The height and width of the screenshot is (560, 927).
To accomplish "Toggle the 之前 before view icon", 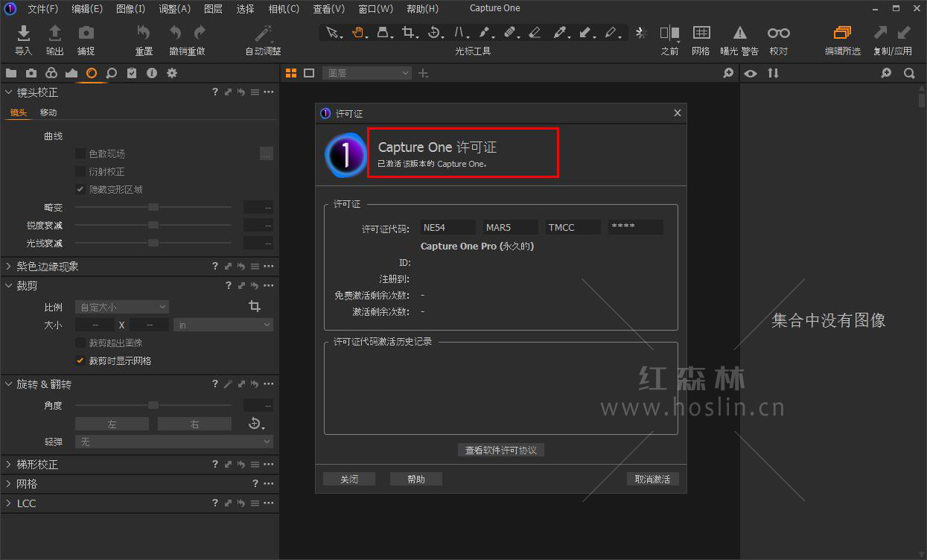I will [x=669, y=33].
